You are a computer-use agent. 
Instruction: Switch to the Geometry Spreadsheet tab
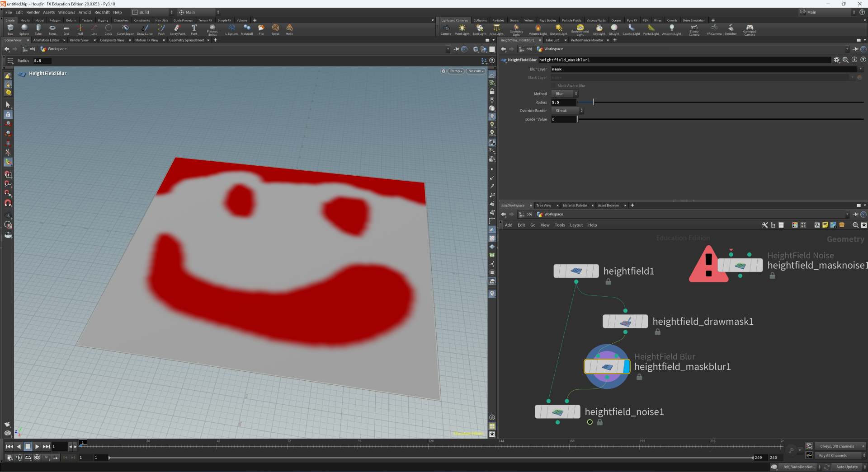click(186, 40)
